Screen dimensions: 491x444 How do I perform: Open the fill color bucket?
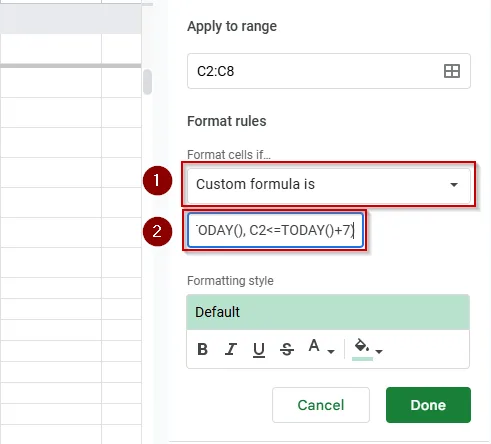coord(362,349)
